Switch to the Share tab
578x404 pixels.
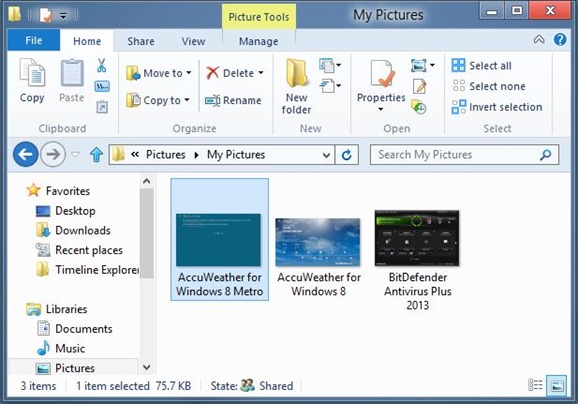pyautogui.click(x=141, y=41)
